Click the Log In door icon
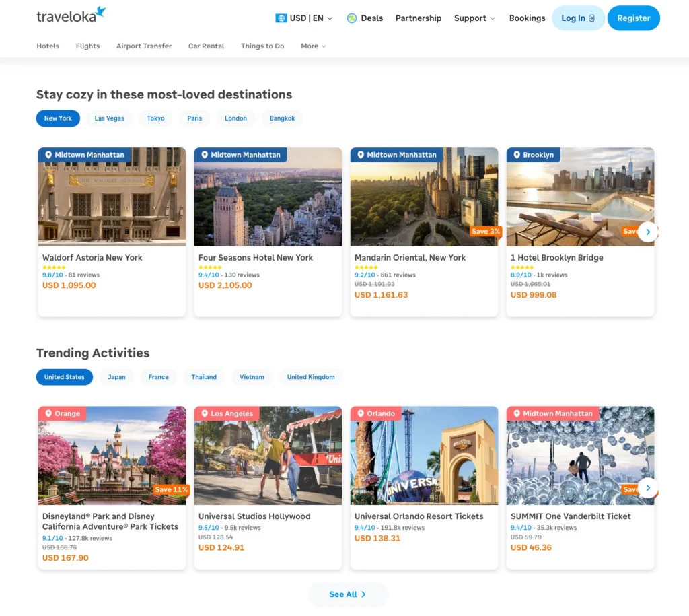 tap(592, 18)
